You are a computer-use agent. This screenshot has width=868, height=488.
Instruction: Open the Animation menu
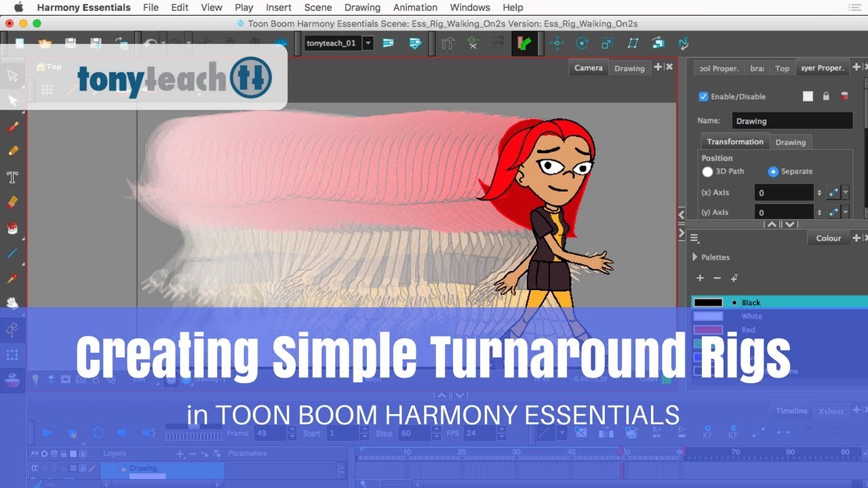[x=415, y=7]
